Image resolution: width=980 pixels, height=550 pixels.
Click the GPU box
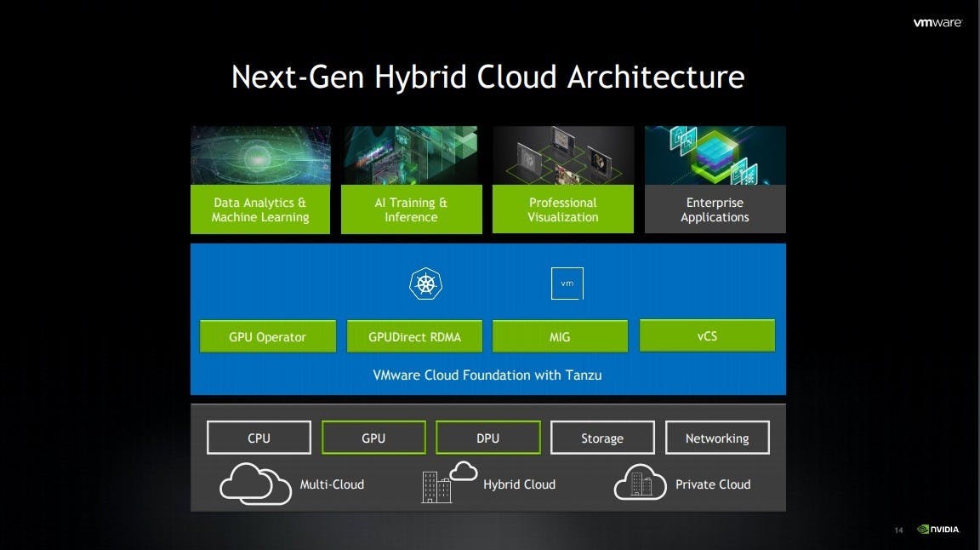tap(373, 438)
